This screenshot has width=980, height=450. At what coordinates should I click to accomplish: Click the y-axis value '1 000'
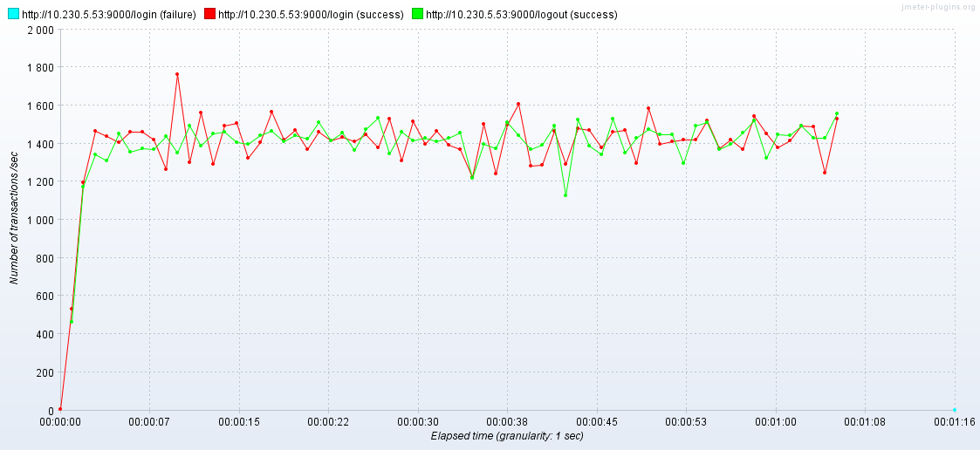(x=41, y=220)
